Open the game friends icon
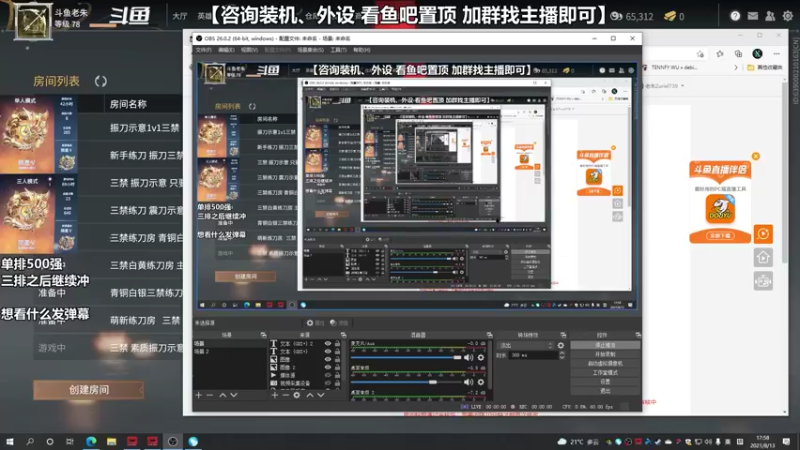Screen dimensions: 800x450 tap(770, 16)
